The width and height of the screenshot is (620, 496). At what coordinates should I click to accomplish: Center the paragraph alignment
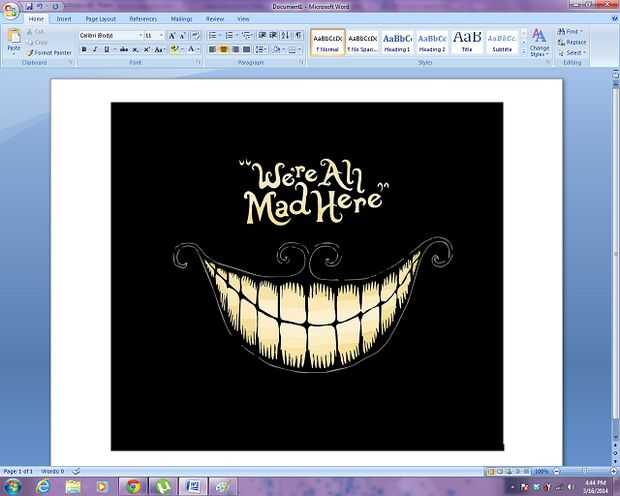224,49
